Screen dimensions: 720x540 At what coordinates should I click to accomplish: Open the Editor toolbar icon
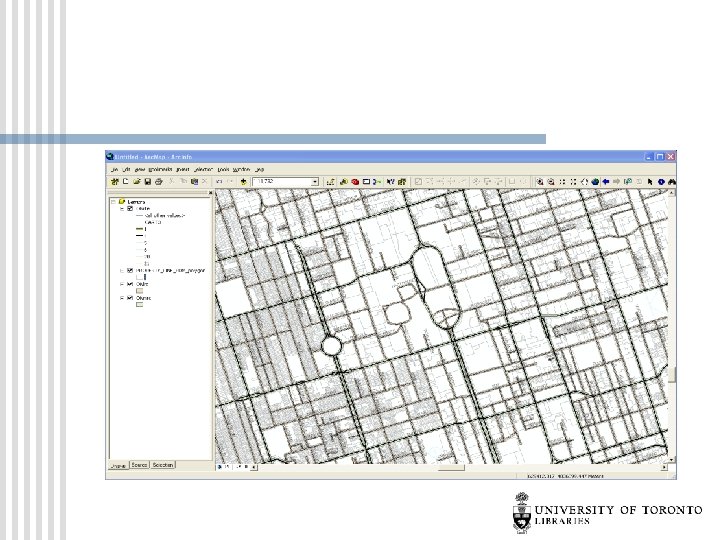(x=330, y=182)
